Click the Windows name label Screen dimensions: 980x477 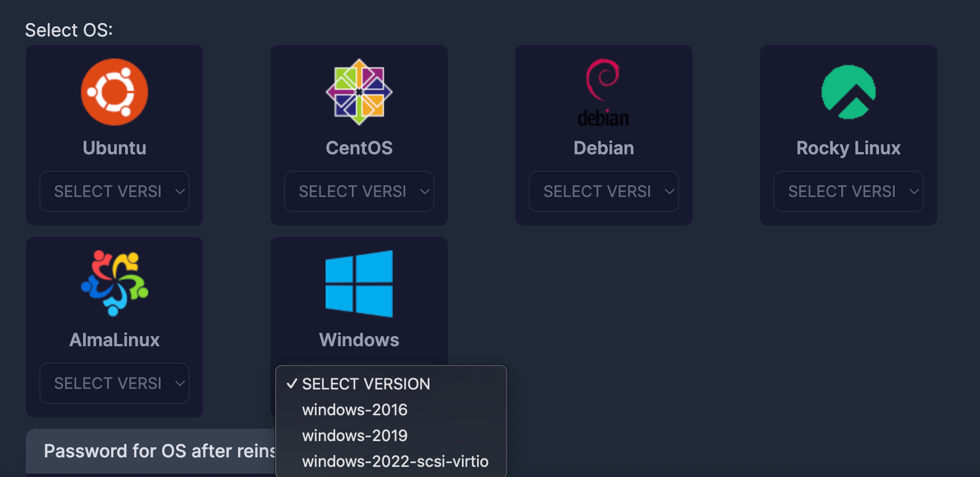point(359,340)
